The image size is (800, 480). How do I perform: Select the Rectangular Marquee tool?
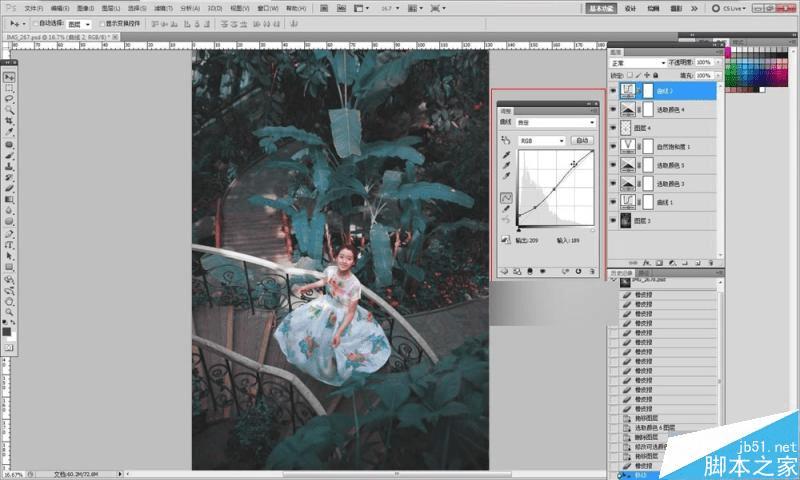(x=9, y=89)
